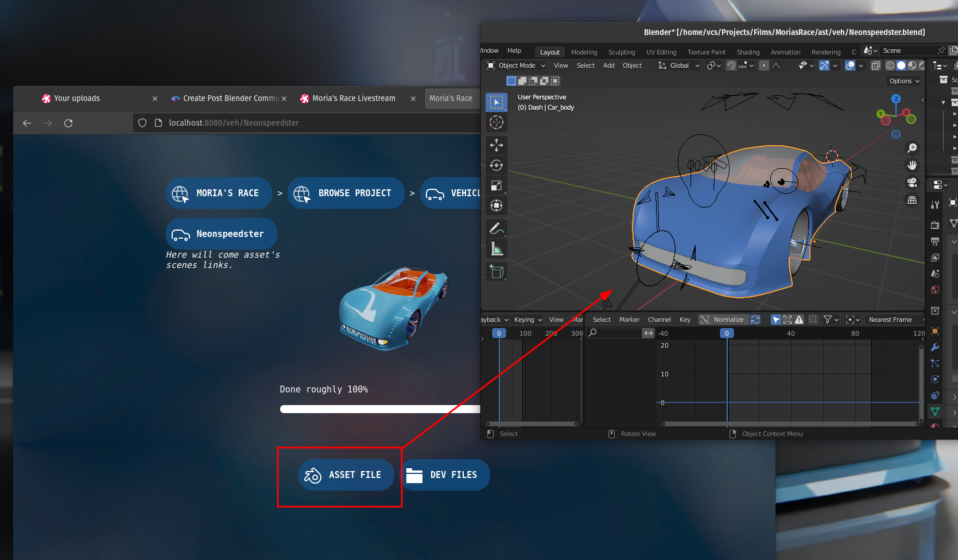Open the Global transform orientation dropdown
Viewport: 958px width, 560px height.
pos(678,65)
